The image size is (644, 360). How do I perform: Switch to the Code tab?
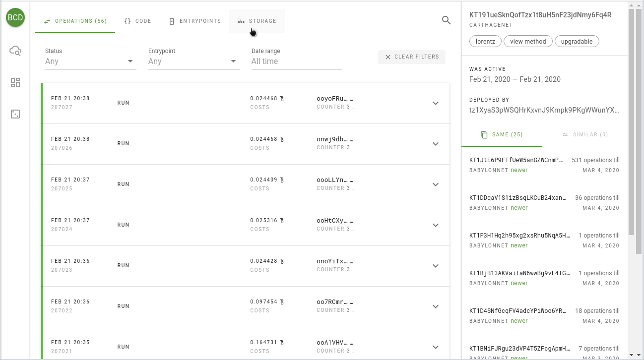[137, 21]
